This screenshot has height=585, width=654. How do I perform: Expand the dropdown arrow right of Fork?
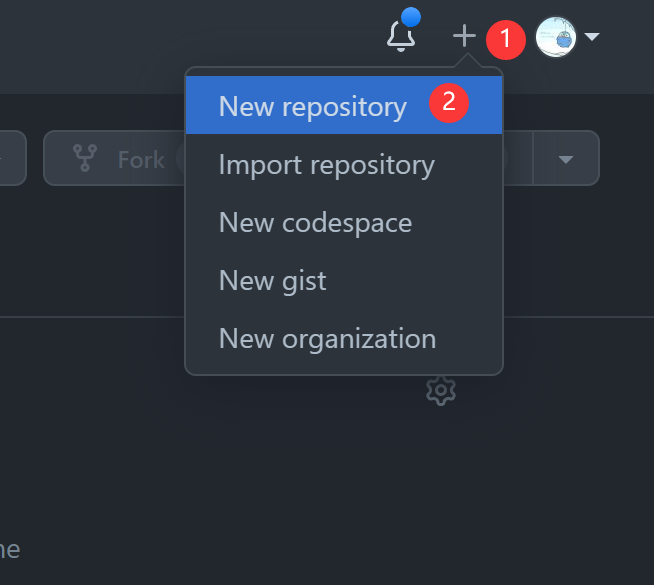(566, 159)
